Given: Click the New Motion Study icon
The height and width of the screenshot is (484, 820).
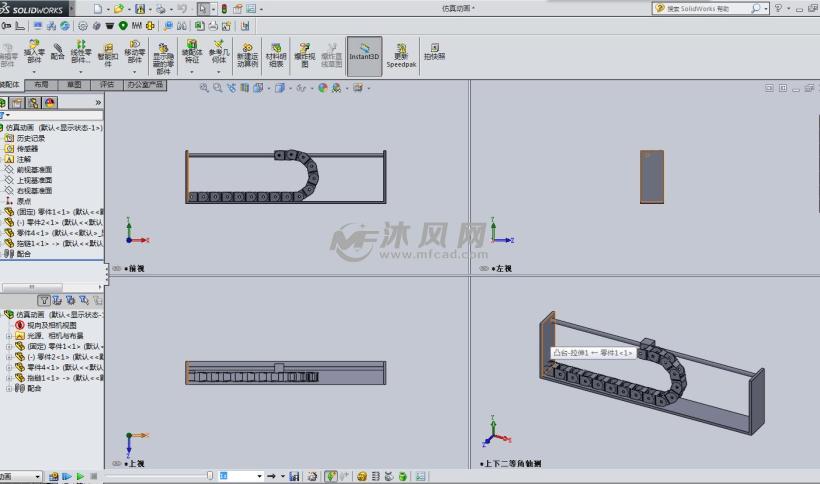Looking at the screenshot, I should [x=247, y=48].
